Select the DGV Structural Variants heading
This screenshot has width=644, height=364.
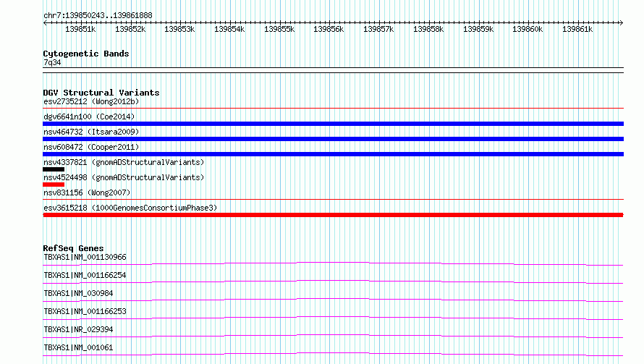pyautogui.click(x=101, y=93)
